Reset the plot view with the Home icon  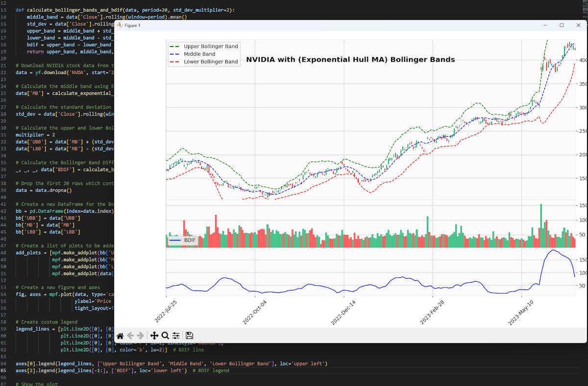pos(120,336)
